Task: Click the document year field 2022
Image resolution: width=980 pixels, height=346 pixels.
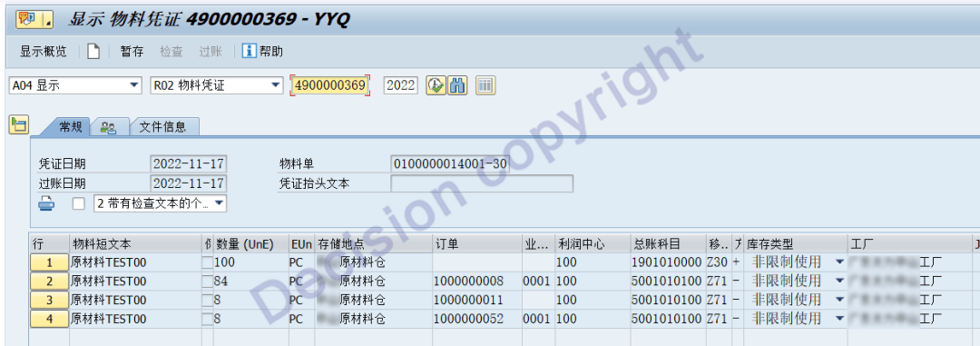Action: pos(401,85)
